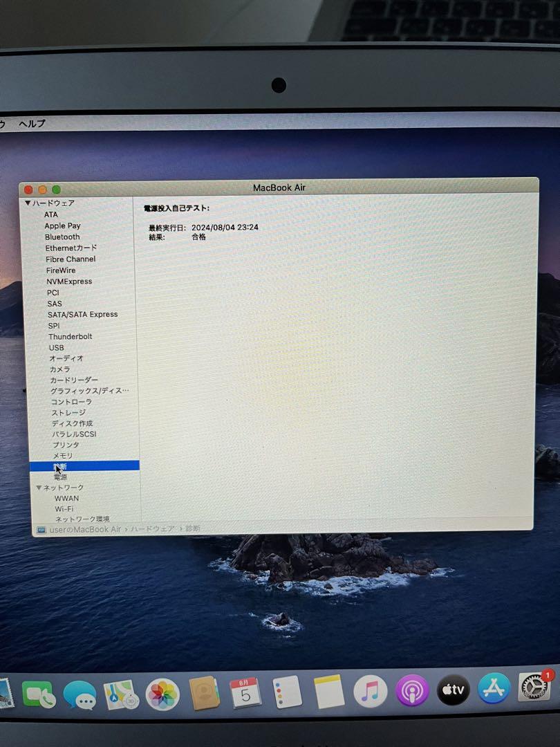
Task: Collapse the ネットワーク section triangle
Action: (39, 488)
